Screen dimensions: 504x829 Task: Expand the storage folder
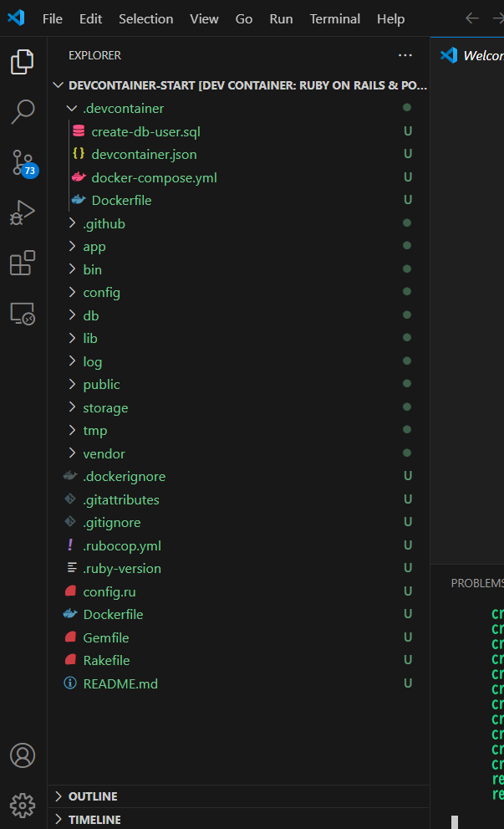[x=72, y=407]
